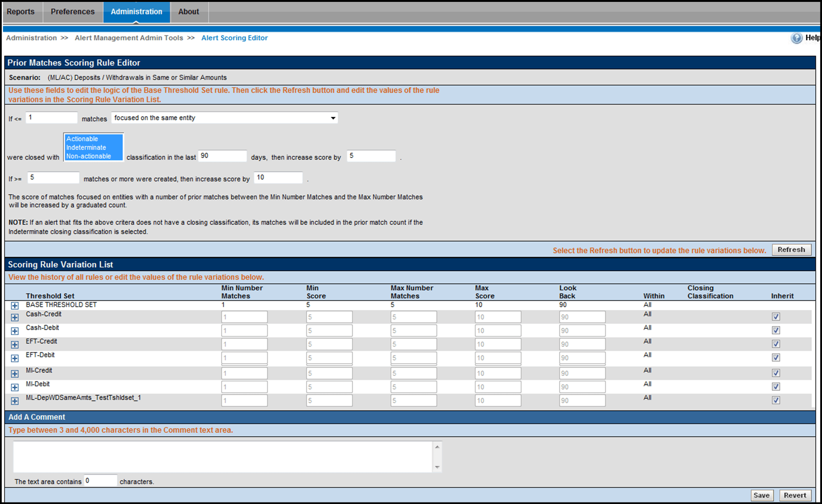
Task: Expand the Cash-Debit row plus icon
Action: pyautogui.click(x=15, y=331)
